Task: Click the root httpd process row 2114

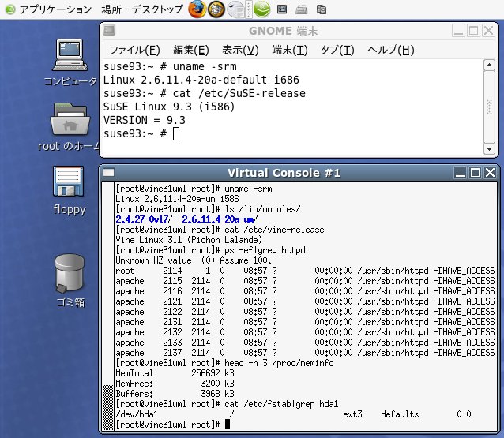Action: tap(305, 271)
